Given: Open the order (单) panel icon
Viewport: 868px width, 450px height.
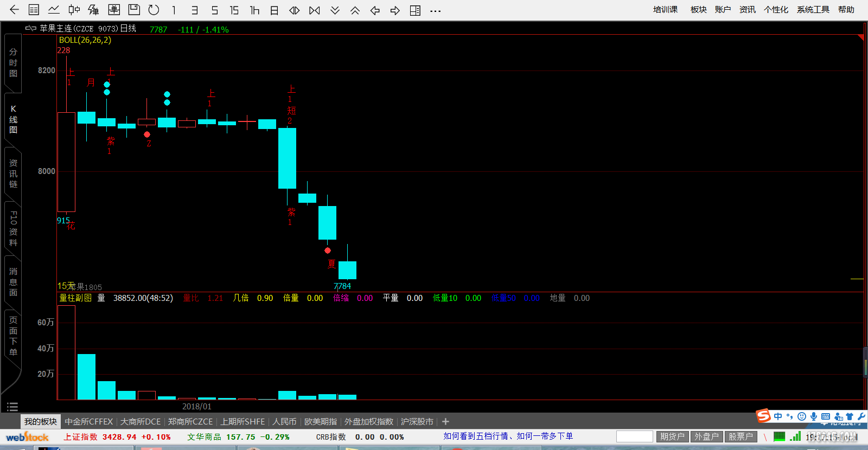Looking at the screenshot, I should click(x=114, y=10).
